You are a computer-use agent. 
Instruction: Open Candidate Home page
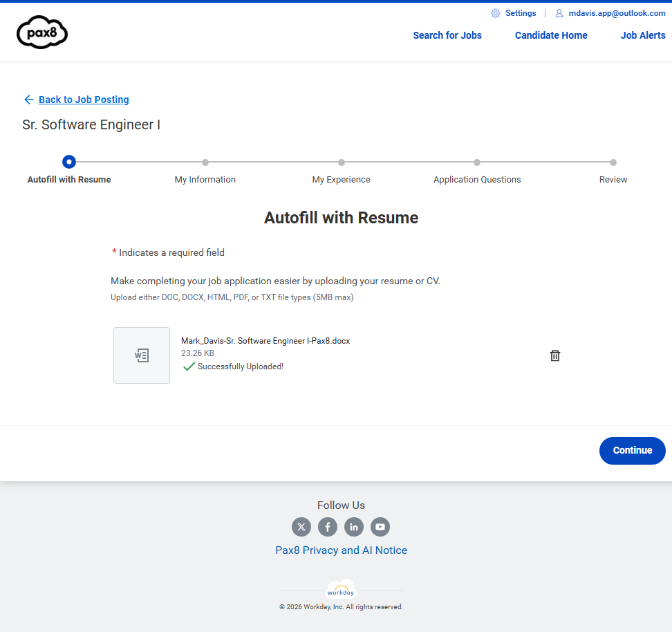pyautogui.click(x=551, y=35)
